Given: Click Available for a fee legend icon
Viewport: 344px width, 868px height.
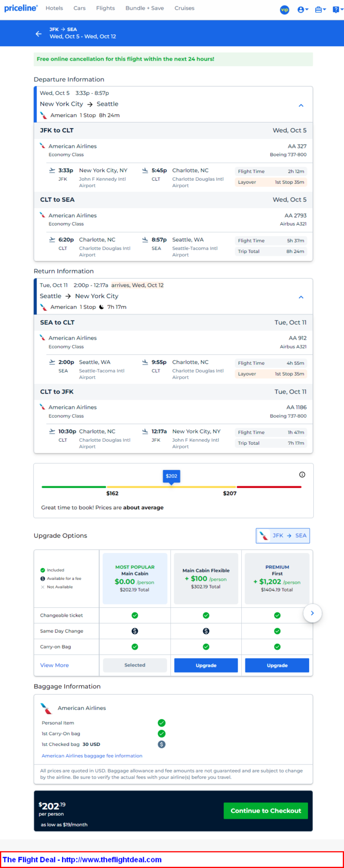Looking at the screenshot, I should coord(43,579).
